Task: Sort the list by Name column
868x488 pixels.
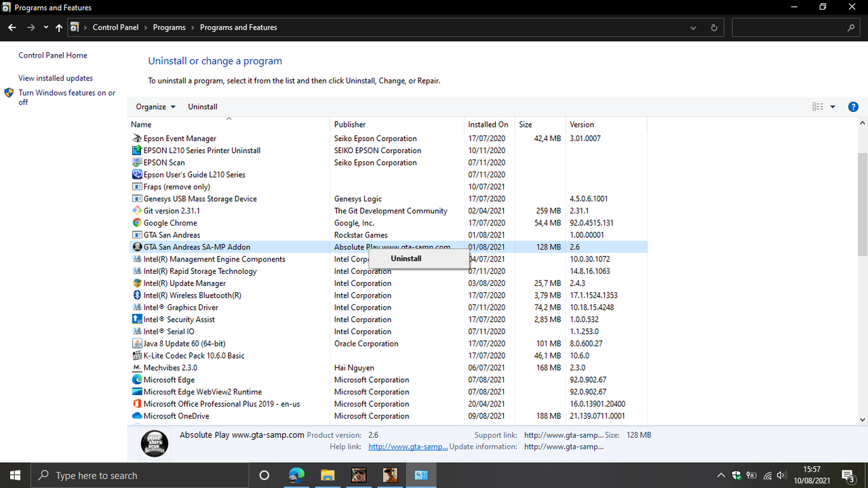Action: coord(230,125)
